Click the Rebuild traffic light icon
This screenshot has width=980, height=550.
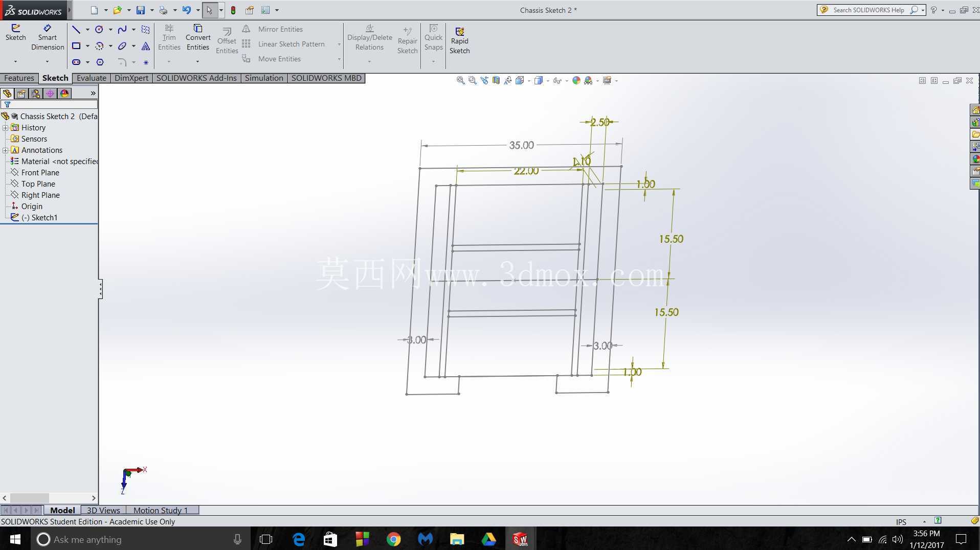click(x=233, y=10)
